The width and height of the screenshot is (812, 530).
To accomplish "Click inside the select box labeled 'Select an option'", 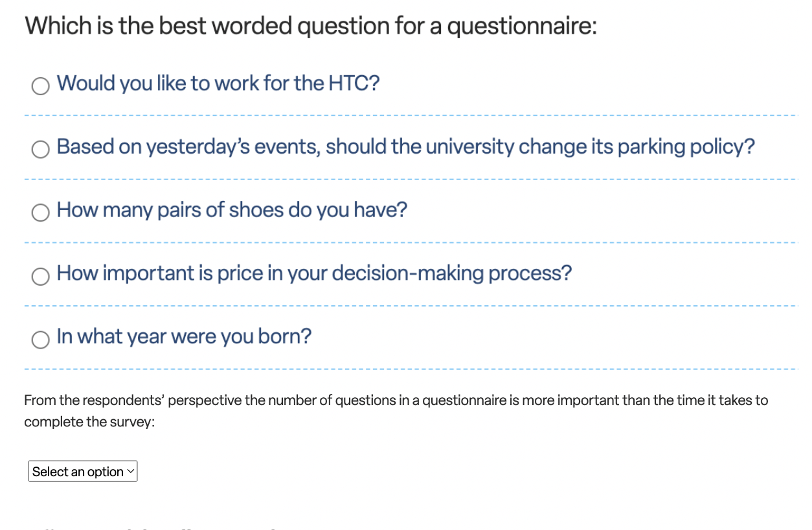I will click(x=71, y=471).
